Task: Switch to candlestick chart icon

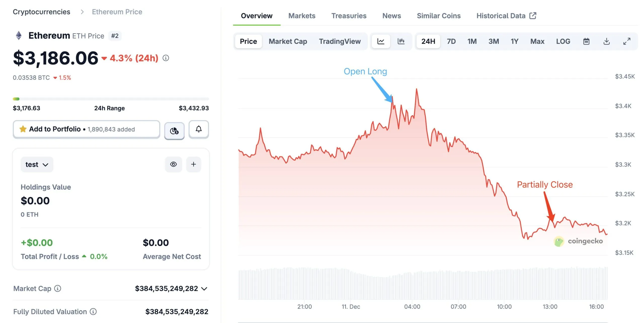Action: click(x=401, y=41)
